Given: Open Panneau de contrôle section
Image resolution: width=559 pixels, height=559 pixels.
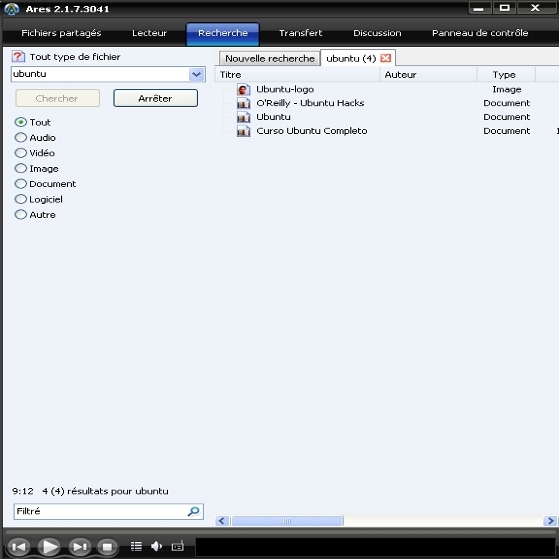Looking at the screenshot, I should [480, 33].
